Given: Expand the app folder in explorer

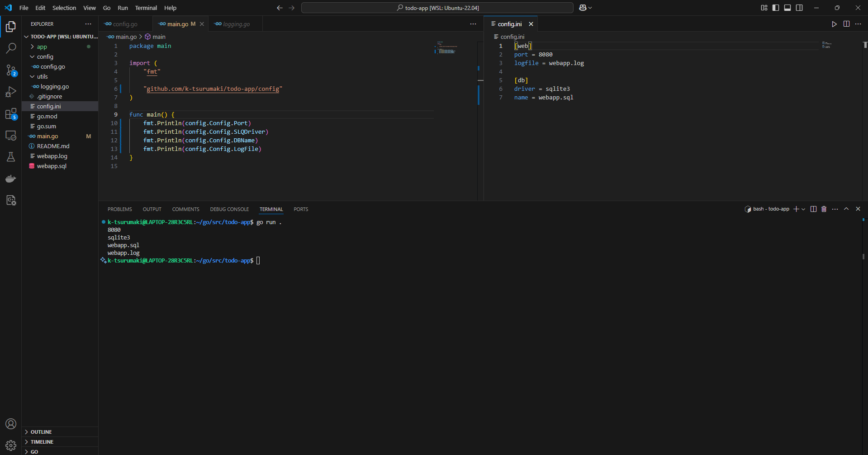Looking at the screenshot, I should pyautogui.click(x=42, y=47).
